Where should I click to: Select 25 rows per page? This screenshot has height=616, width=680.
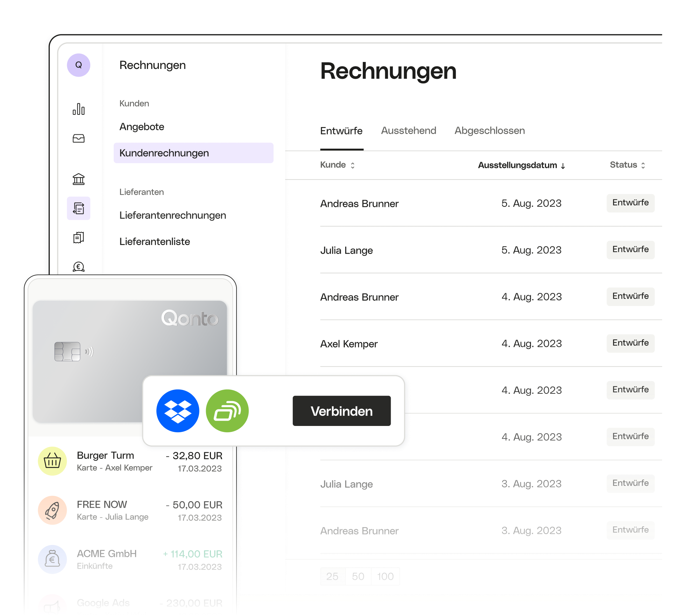click(332, 576)
